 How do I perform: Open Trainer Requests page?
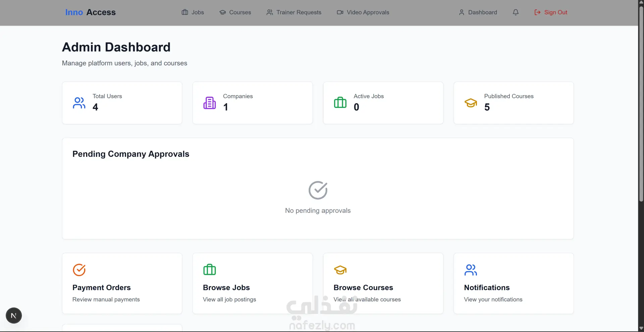point(294,12)
